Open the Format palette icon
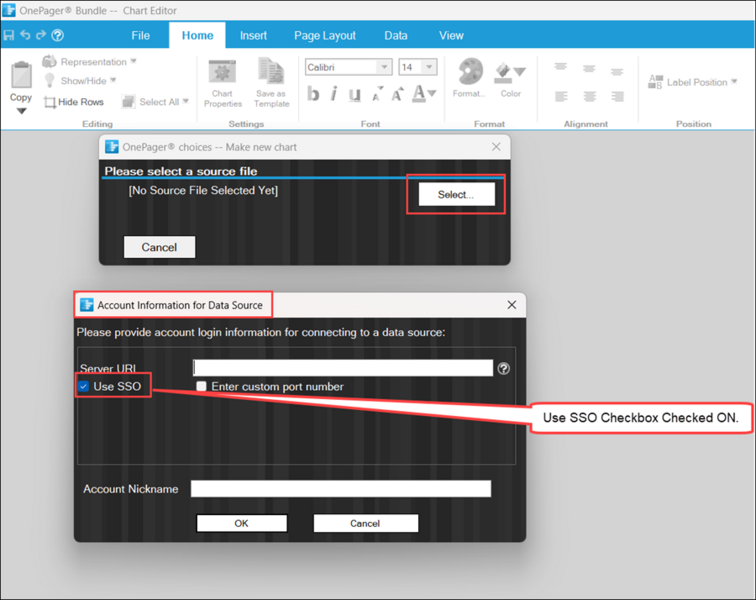 click(x=471, y=72)
